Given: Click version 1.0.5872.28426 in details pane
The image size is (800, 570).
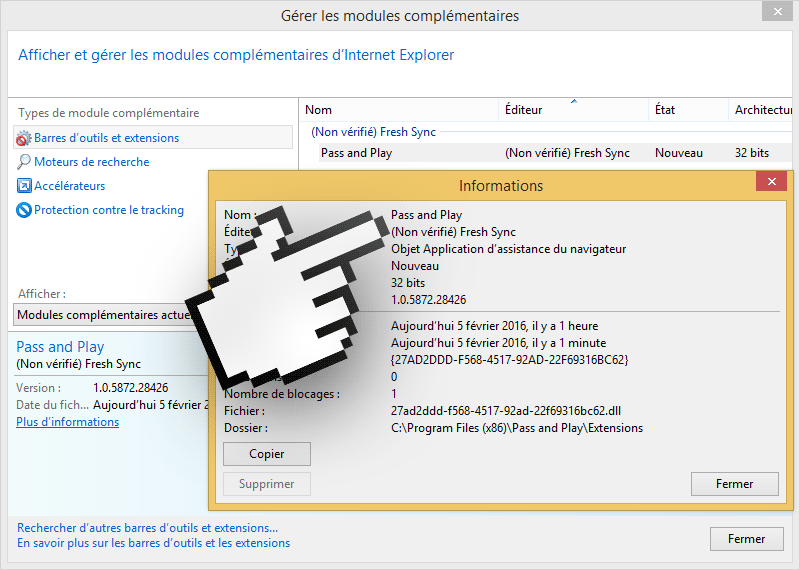Looking at the screenshot, I should tap(131, 388).
